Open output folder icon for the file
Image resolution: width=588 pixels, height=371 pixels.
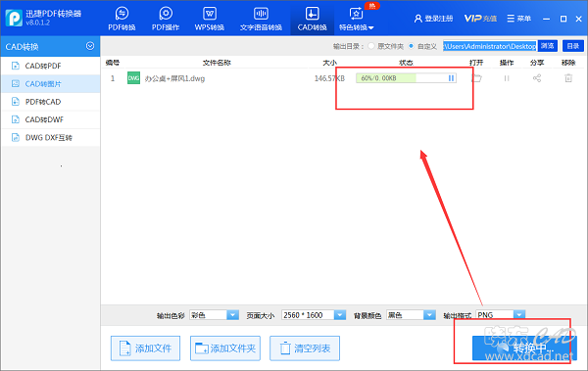point(476,78)
